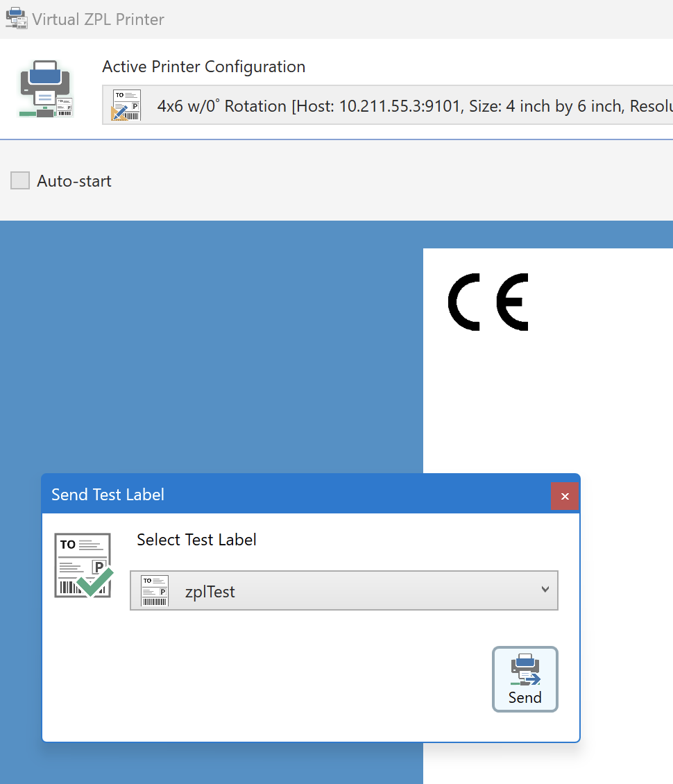Click the printer icon in the title bar

(x=16, y=18)
